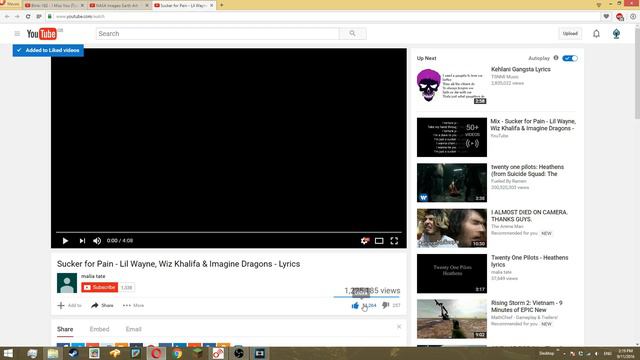Open Kehlani Gangsta Lyrics video
This screenshot has height=360, width=640.
coord(521,69)
